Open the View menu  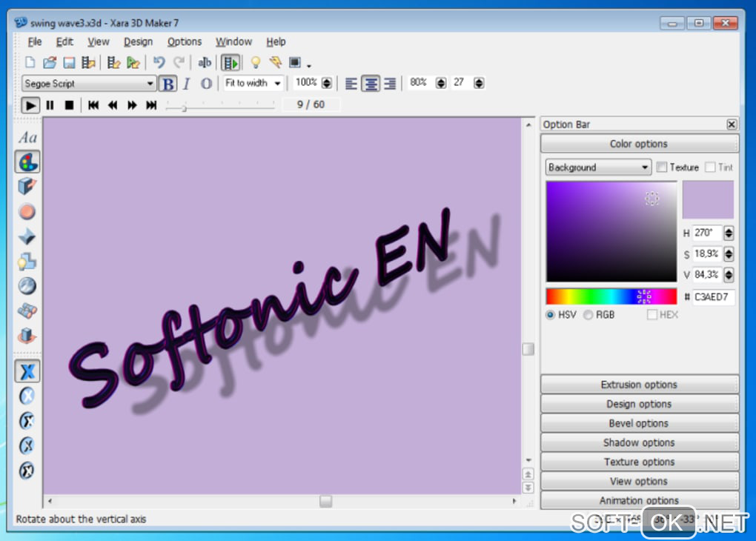[99, 42]
